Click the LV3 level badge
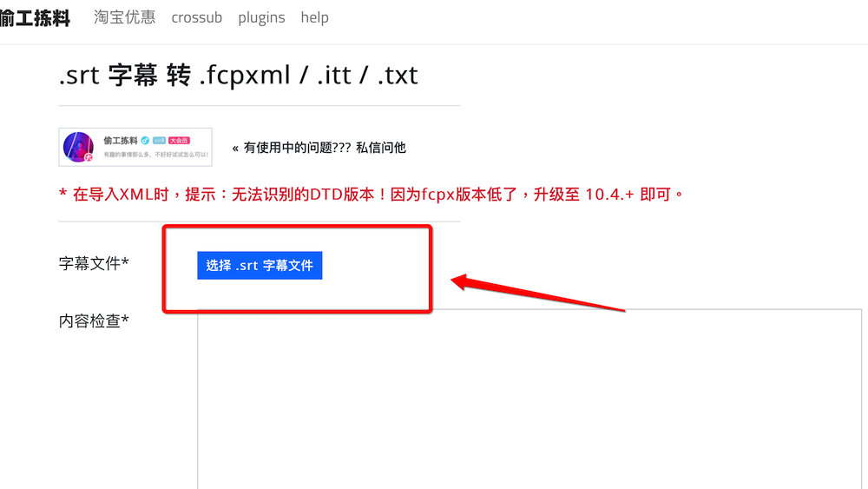The width and height of the screenshot is (868, 489). pos(160,141)
